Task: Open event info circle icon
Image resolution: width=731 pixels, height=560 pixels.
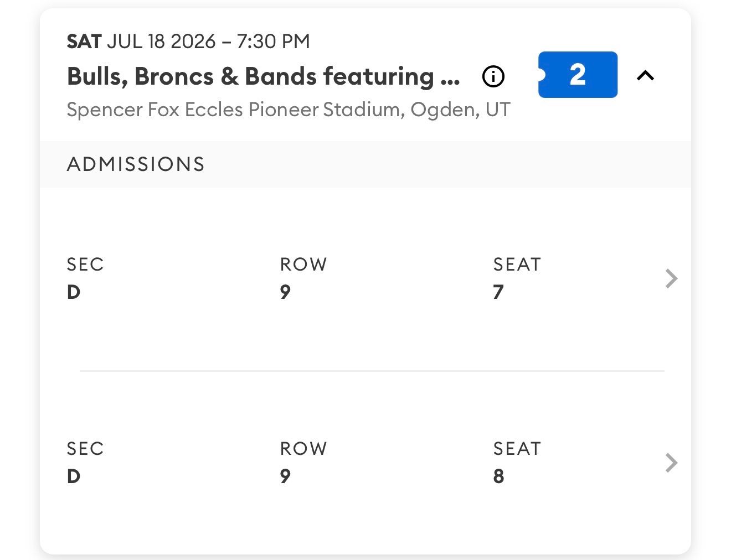Action: 493,76
